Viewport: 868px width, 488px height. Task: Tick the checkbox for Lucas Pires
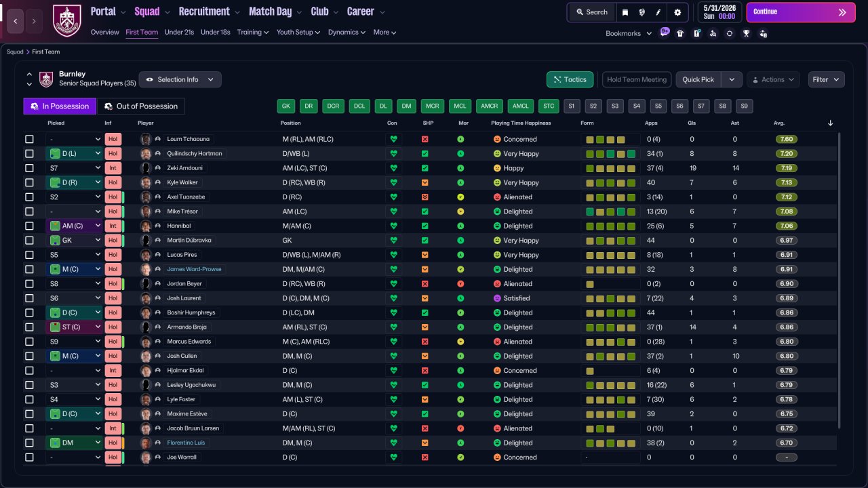(x=29, y=255)
